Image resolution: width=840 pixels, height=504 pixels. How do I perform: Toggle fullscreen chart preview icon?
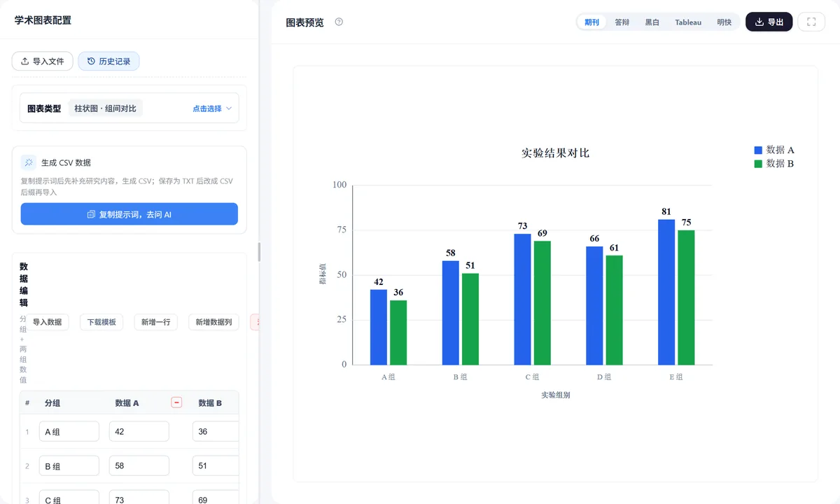tap(811, 22)
